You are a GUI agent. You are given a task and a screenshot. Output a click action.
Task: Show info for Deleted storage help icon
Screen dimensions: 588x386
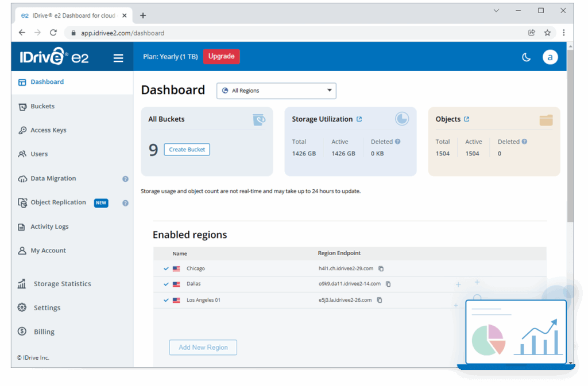pyautogui.click(x=398, y=142)
